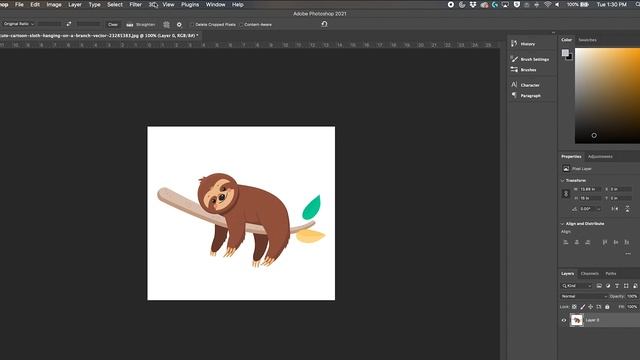Open the Character panel
Screen dimensions: 640x360
[525, 85]
